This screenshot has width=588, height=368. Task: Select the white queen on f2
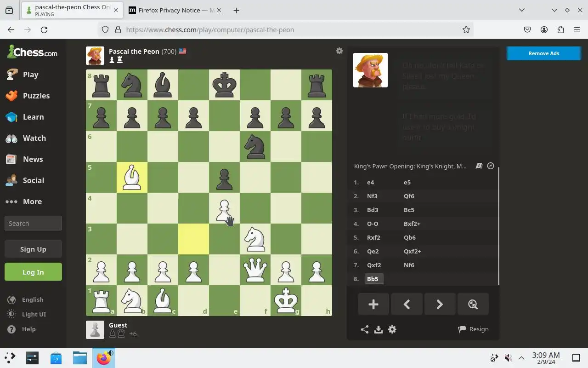[255, 270]
